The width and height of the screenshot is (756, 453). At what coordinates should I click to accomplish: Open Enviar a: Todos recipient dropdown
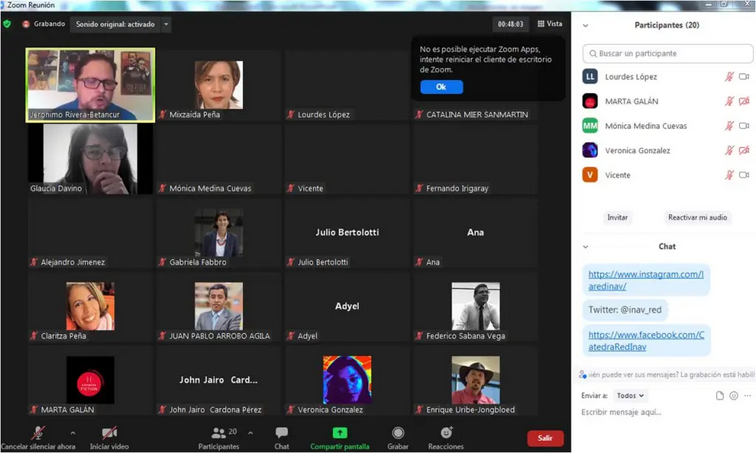coord(630,396)
